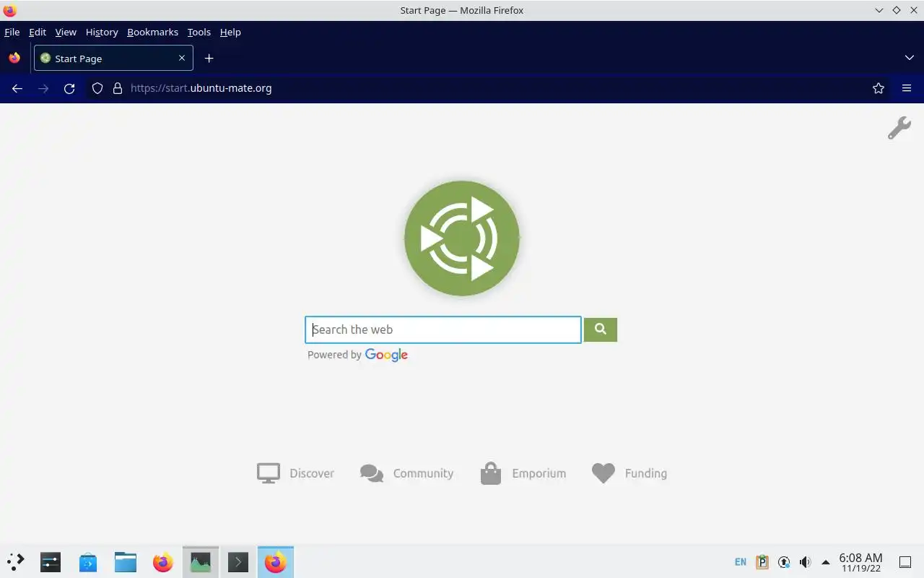
Task: Open System Settings from the taskbar
Action: [51, 561]
